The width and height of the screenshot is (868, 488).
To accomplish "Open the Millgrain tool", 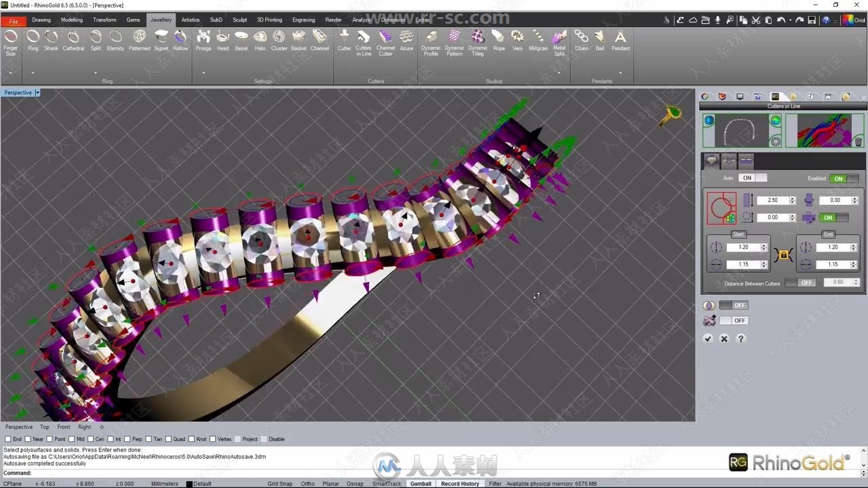I will click(x=538, y=41).
